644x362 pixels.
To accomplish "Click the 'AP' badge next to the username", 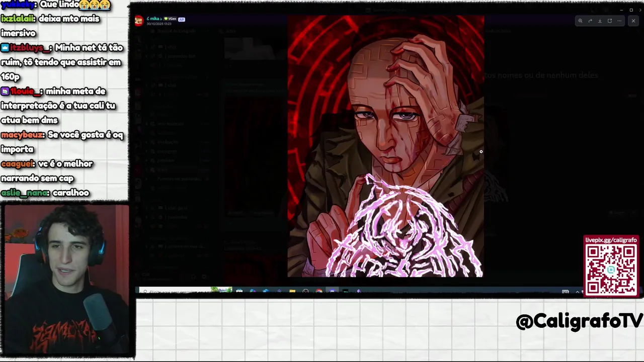I will [x=182, y=19].
